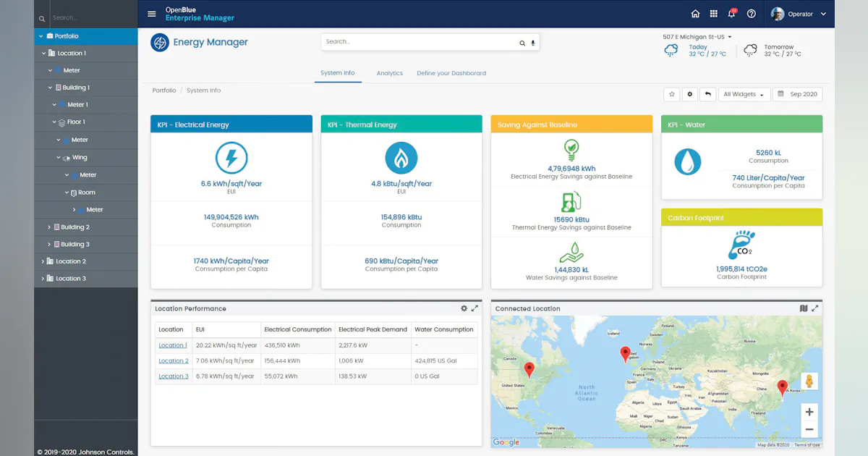Screen dimensions: 868x456
Task: Open the Sep 2020 date picker
Action: (797, 94)
